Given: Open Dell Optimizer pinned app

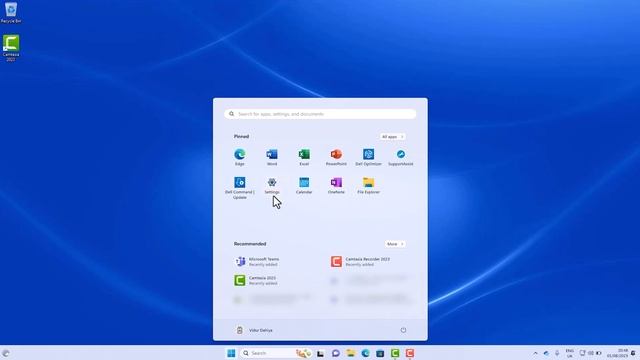Looking at the screenshot, I should coord(368,157).
